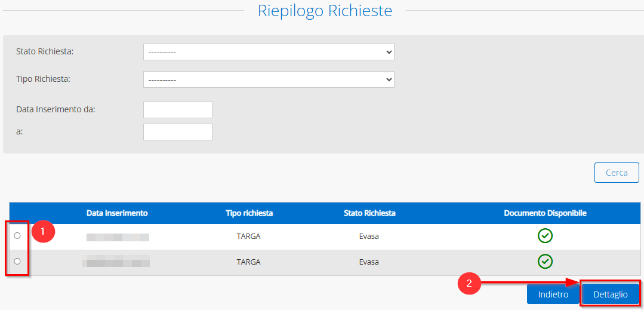Image resolution: width=644 pixels, height=310 pixels.
Task: Open the request via the Dettaglio button
Action: pyautogui.click(x=610, y=294)
